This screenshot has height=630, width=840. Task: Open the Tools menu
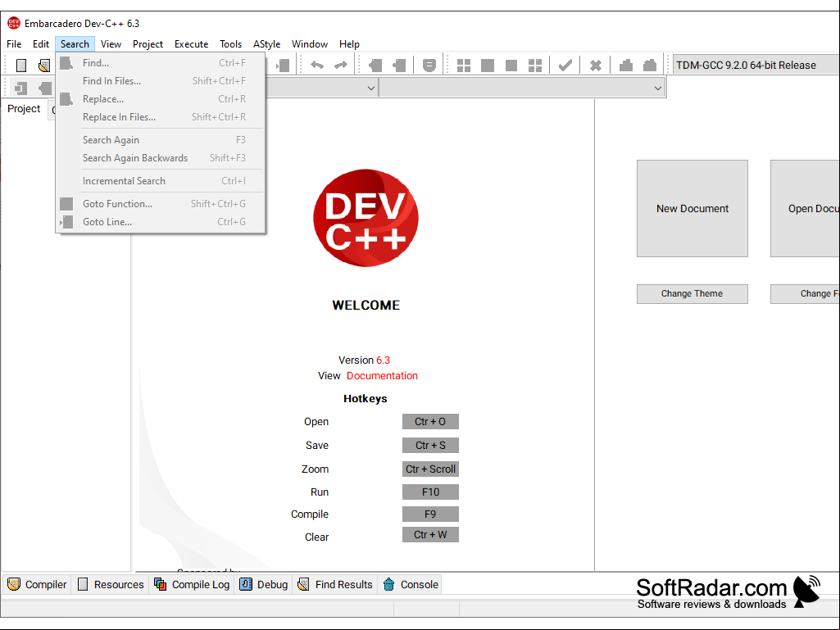click(231, 44)
